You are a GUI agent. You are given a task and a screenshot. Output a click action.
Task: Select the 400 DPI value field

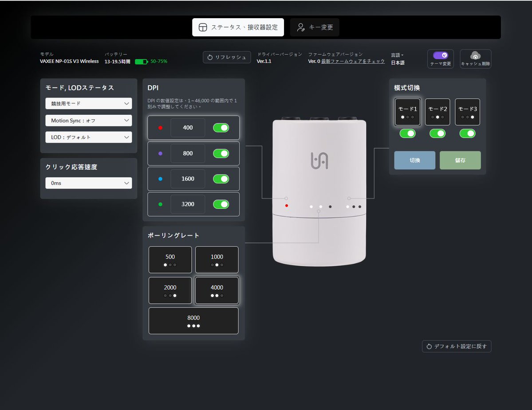point(188,128)
